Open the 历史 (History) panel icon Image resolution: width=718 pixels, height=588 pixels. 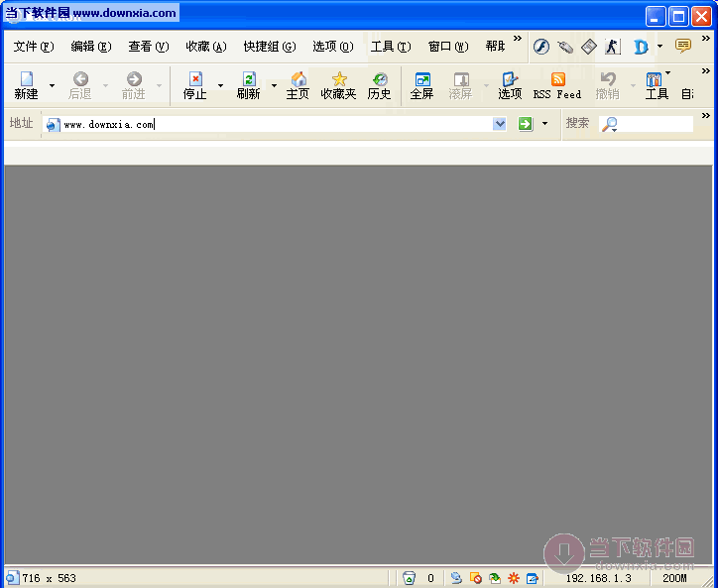(380, 85)
